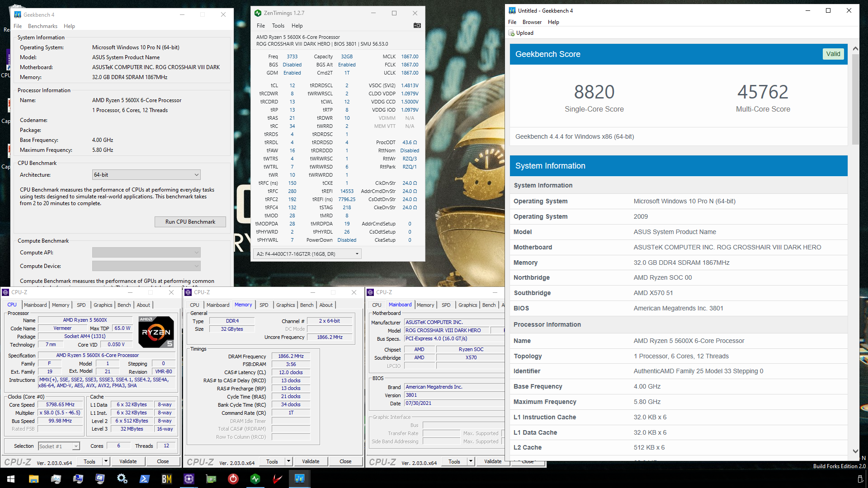Image resolution: width=868 pixels, height=488 pixels.
Task: Click scroll up arrow in Geekbench results
Action: click(x=855, y=48)
